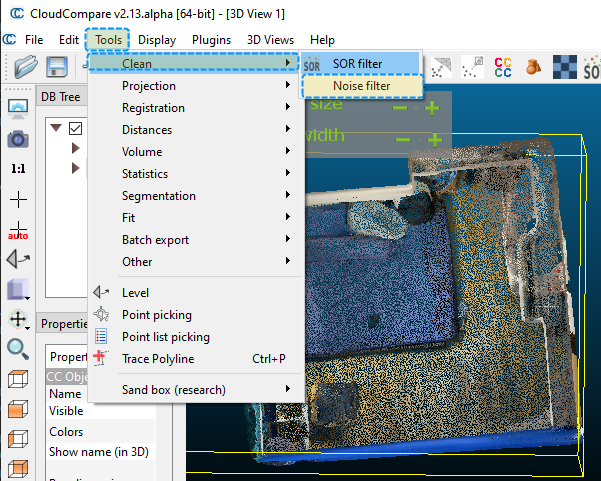The height and width of the screenshot is (481, 601).
Task: Toggle the checkbox in DB Tree root item
Action: coord(76,128)
